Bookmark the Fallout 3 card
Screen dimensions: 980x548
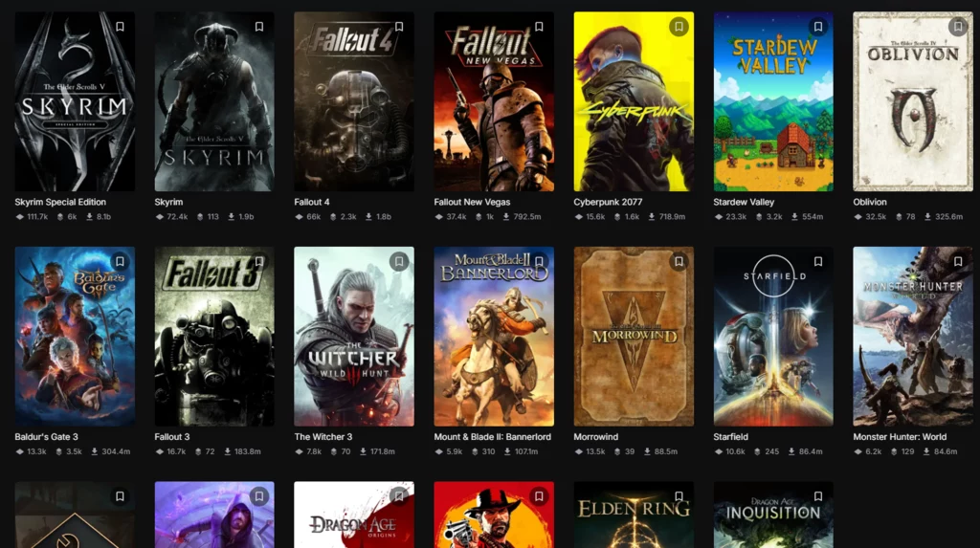[x=258, y=261]
